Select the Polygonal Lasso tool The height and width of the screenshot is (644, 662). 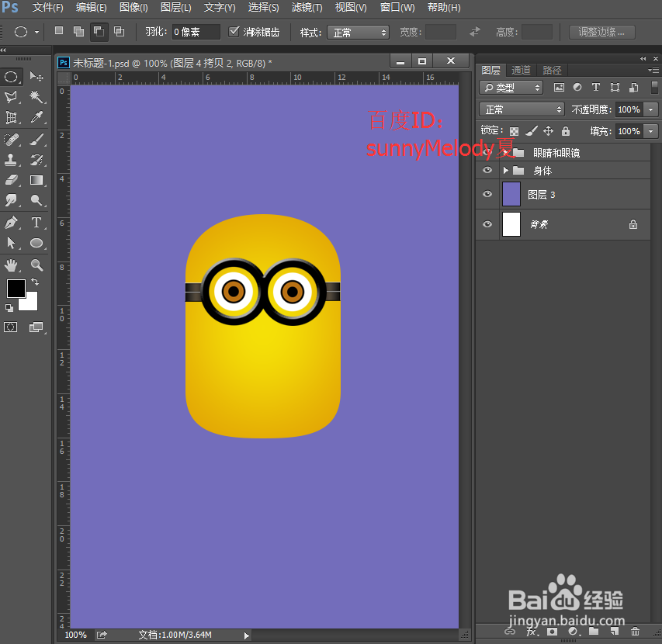click(x=11, y=97)
